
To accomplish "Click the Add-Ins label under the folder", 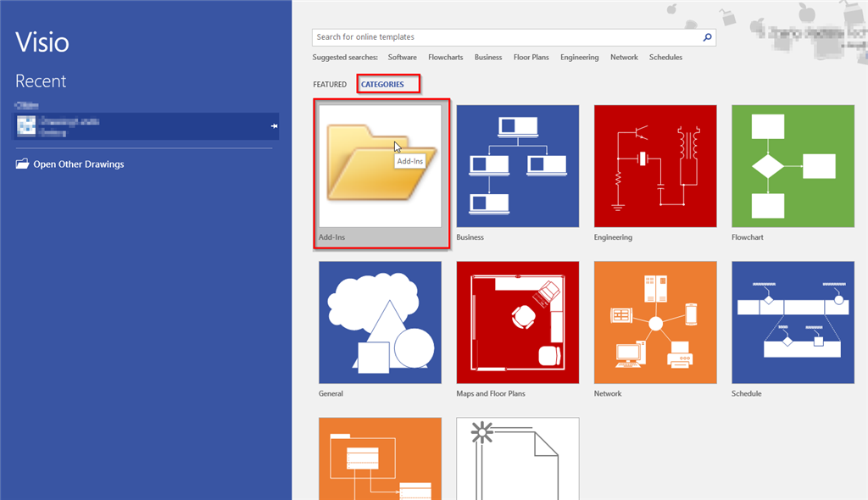I will point(331,237).
